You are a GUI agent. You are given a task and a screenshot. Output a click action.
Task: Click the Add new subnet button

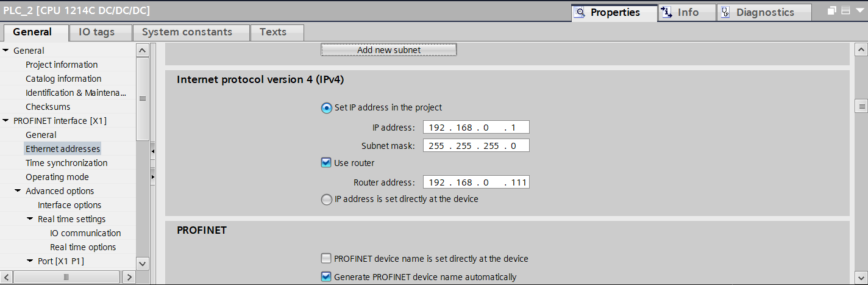389,50
